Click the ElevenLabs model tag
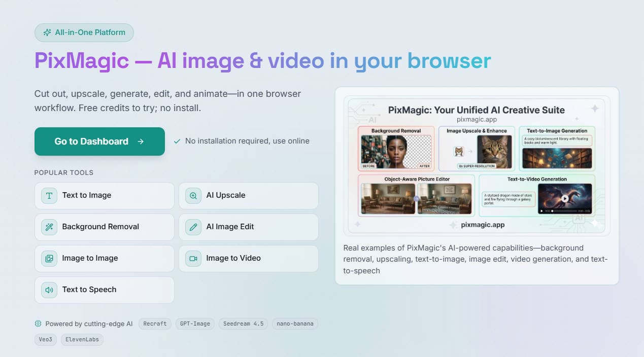 [x=82, y=339]
